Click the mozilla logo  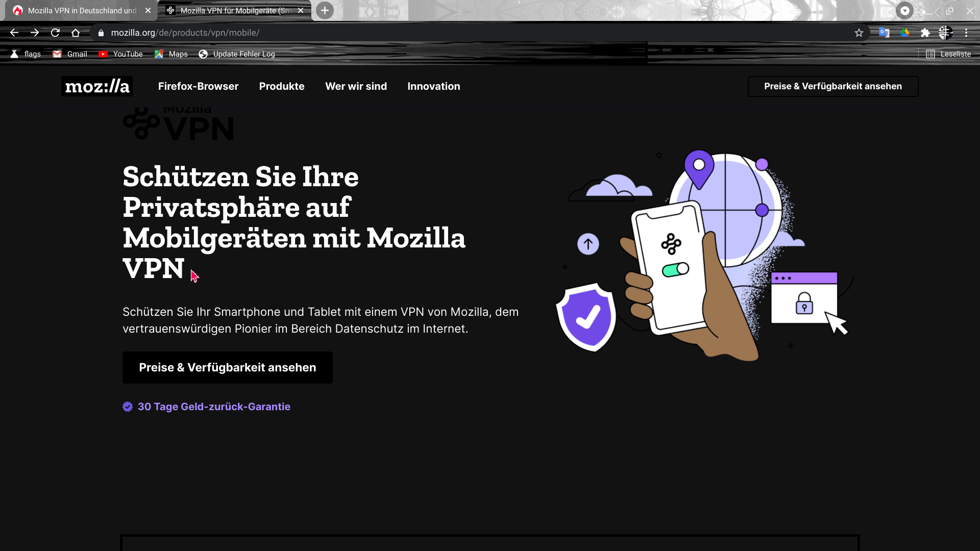pos(97,86)
